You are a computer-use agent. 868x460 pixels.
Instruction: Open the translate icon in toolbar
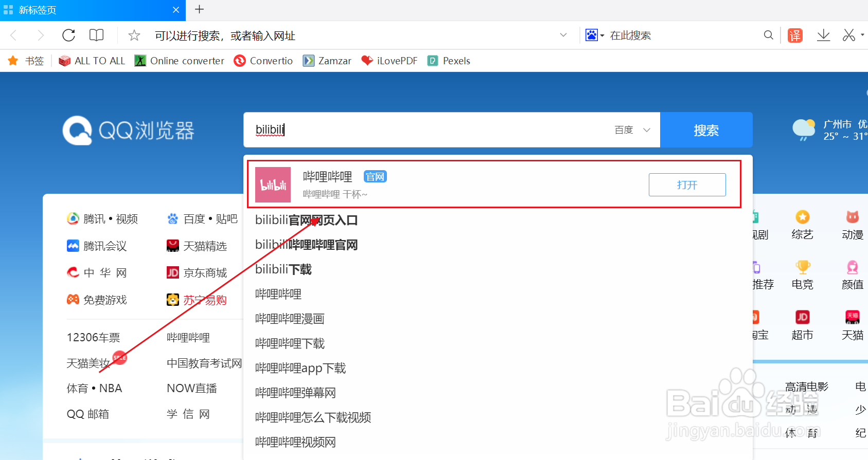(x=795, y=35)
